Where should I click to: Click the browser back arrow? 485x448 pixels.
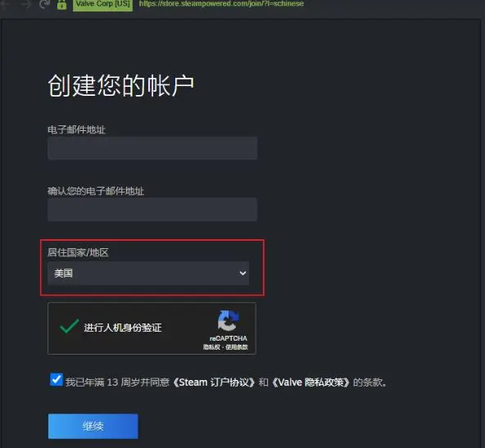5,4
